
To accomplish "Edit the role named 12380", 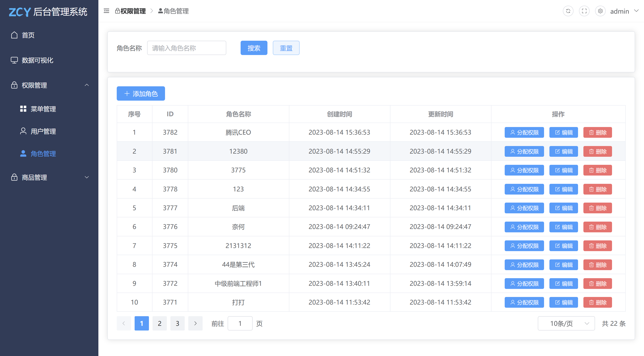I will tap(563, 151).
